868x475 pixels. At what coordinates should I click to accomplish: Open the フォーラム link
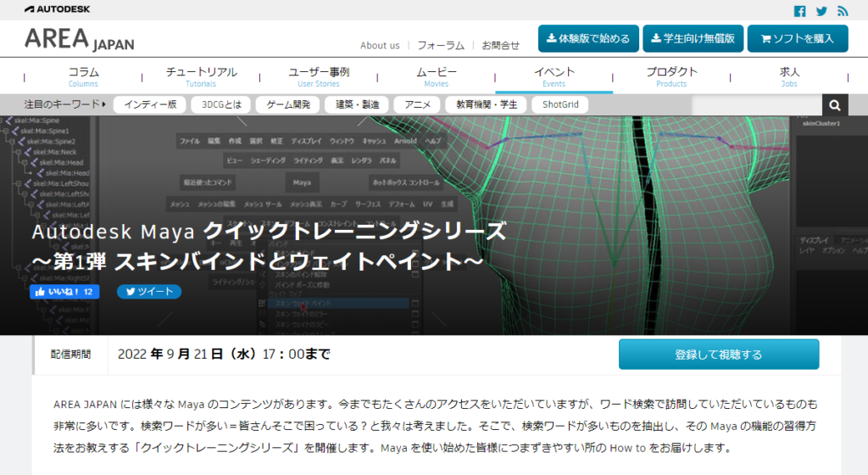[441, 46]
